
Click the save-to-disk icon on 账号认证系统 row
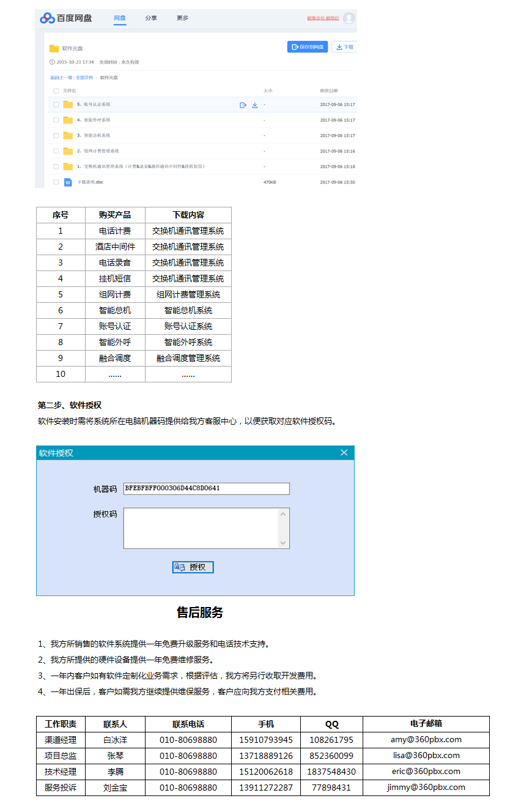click(243, 105)
